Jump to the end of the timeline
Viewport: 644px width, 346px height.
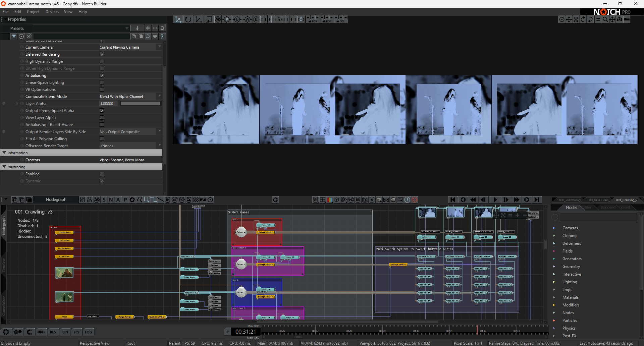(x=537, y=199)
